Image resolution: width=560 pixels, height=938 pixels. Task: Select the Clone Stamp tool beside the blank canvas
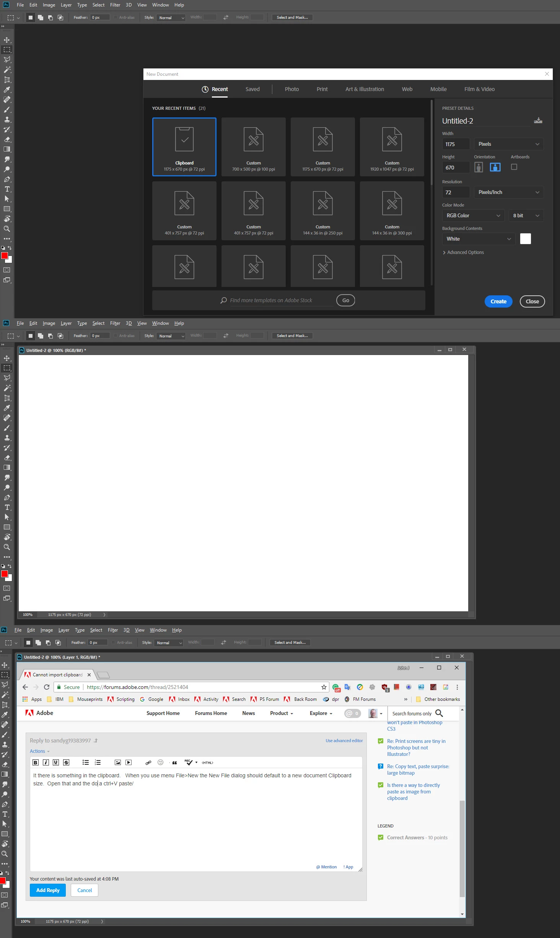coord(7,438)
